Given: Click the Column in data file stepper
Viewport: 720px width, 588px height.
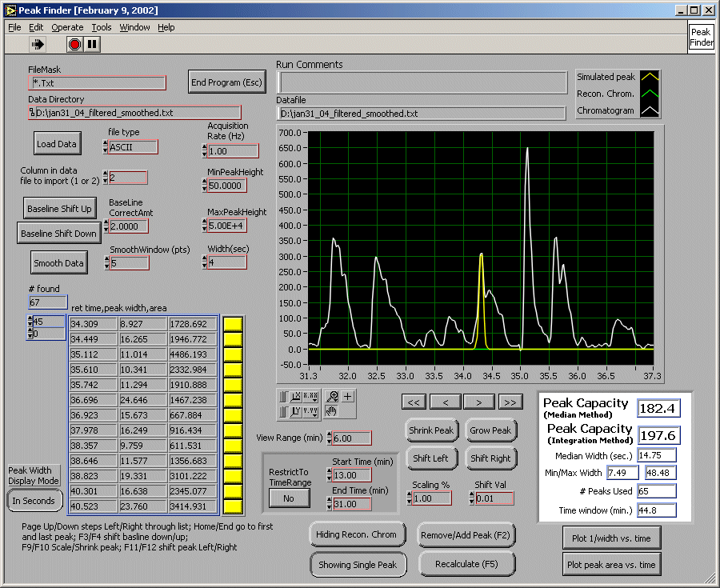Looking at the screenshot, I should pyautogui.click(x=105, y=177).
